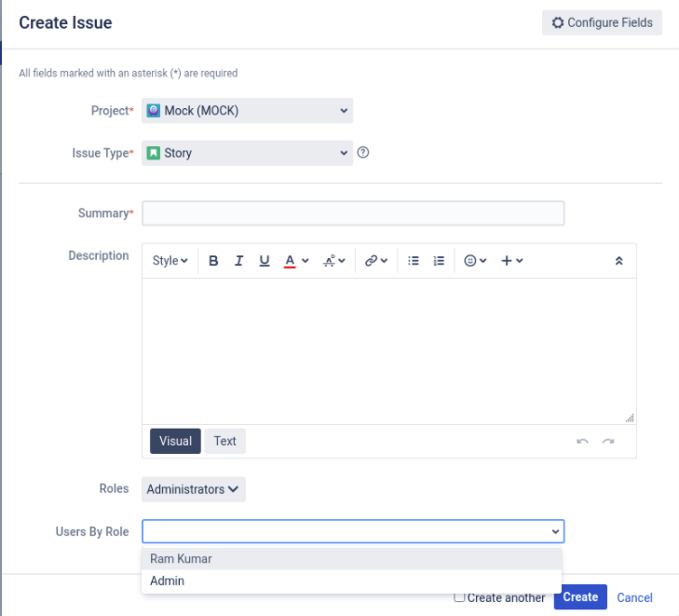Click the undo arrow icon
This screenshot has height=616, width=679.
pos(582,442)
